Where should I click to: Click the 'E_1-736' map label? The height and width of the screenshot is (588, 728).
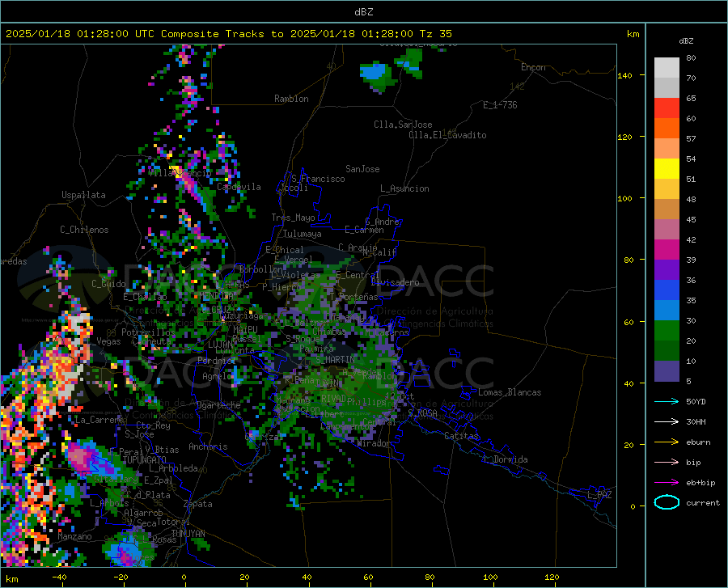(500, 105)
